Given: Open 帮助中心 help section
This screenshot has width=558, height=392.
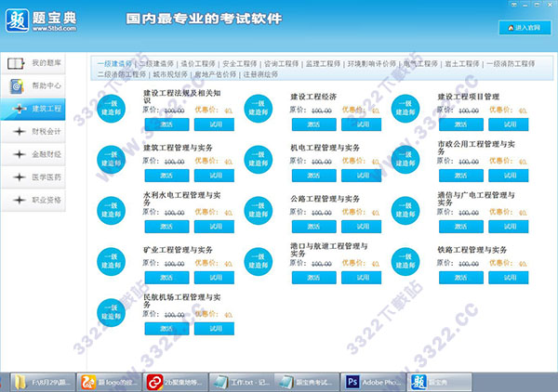Looking at the screenshot, I should (45, 86).
